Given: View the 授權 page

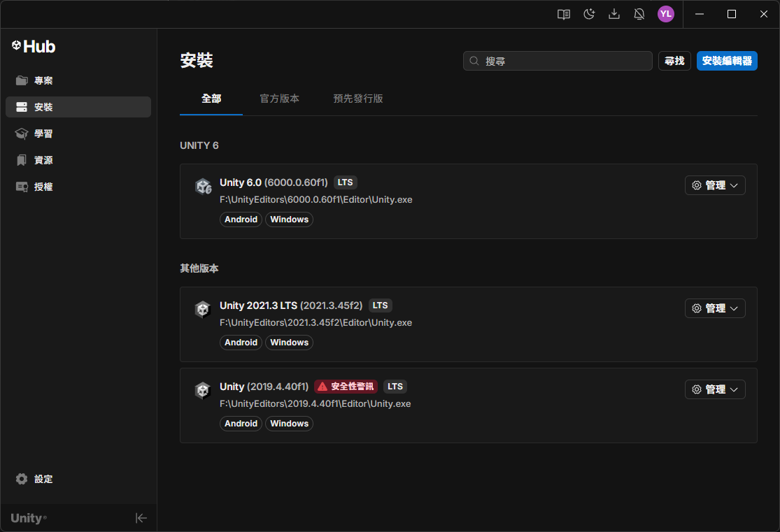Looking at the screenshot, I should pyautogui.click(x=43, y=187).
